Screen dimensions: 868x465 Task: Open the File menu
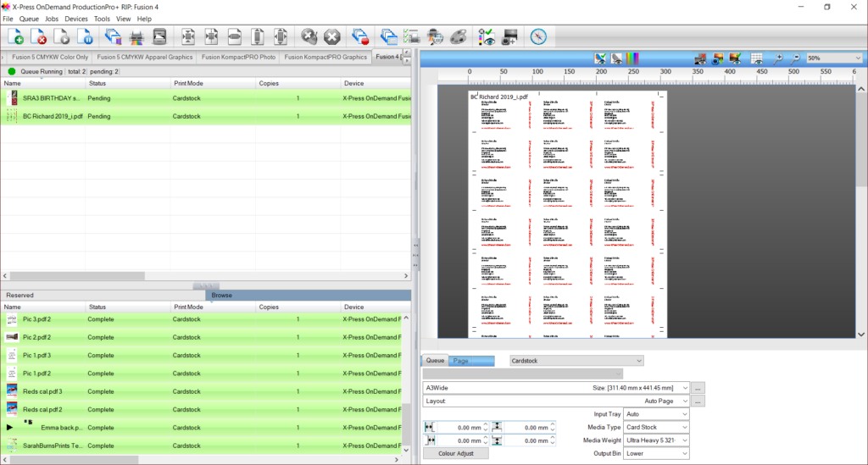8,19
